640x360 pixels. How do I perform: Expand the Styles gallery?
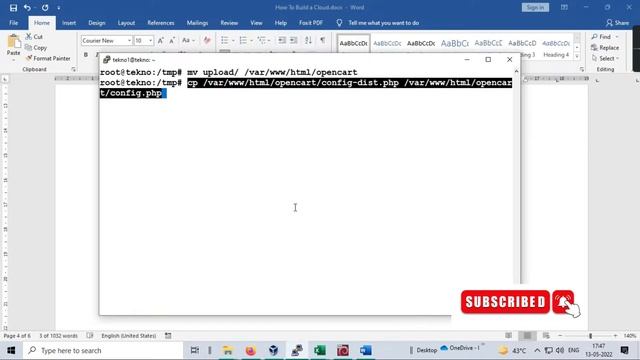click(577, 56)
